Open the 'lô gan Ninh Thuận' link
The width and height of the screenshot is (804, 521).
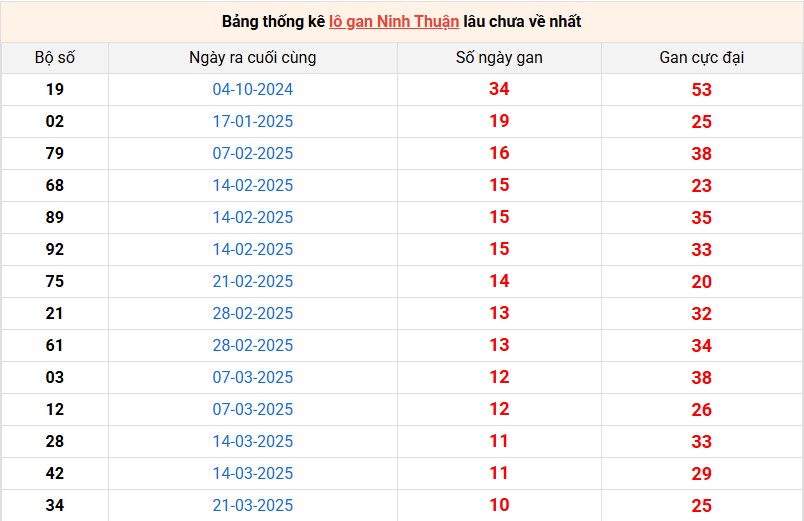click(394, 22)
